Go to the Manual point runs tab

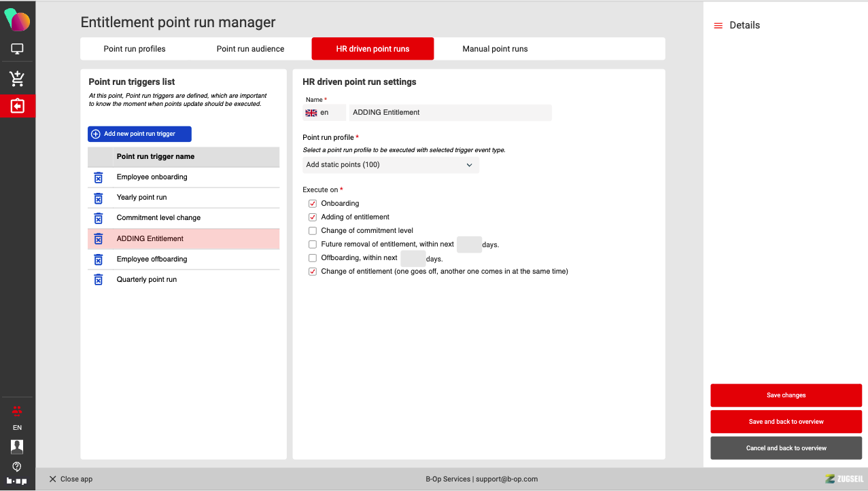coord(495,49)
